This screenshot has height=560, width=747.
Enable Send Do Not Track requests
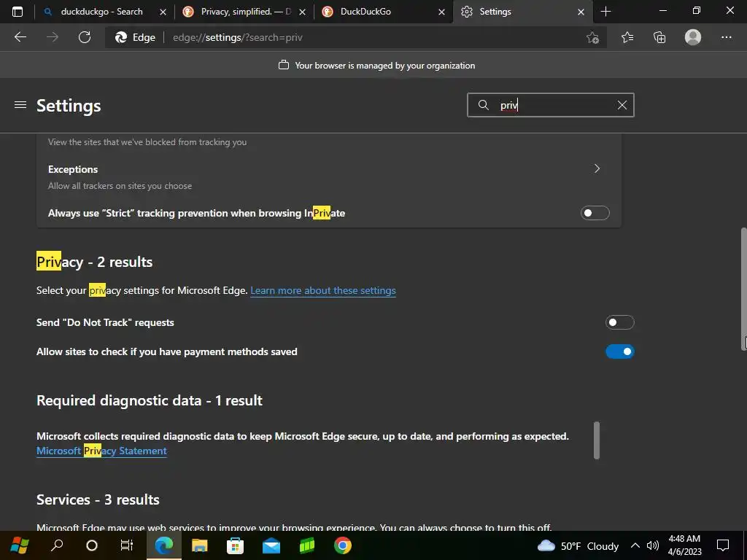(x=619, y=322)
